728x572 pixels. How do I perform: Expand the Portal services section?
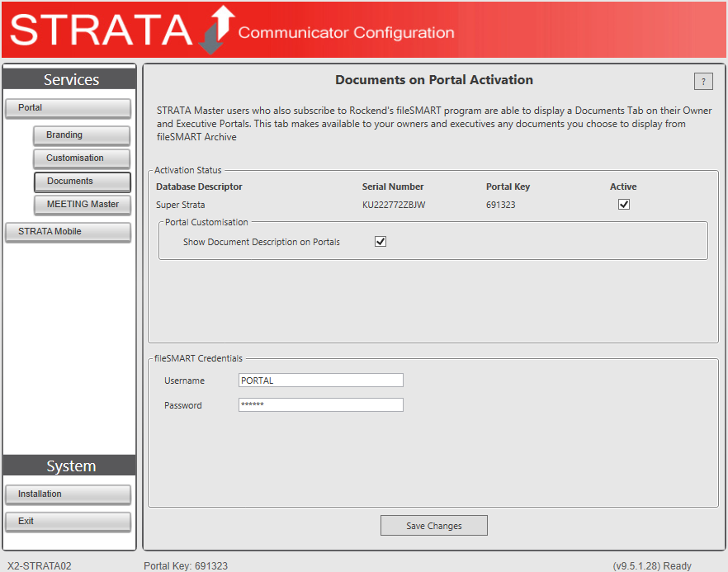[69, 108]
